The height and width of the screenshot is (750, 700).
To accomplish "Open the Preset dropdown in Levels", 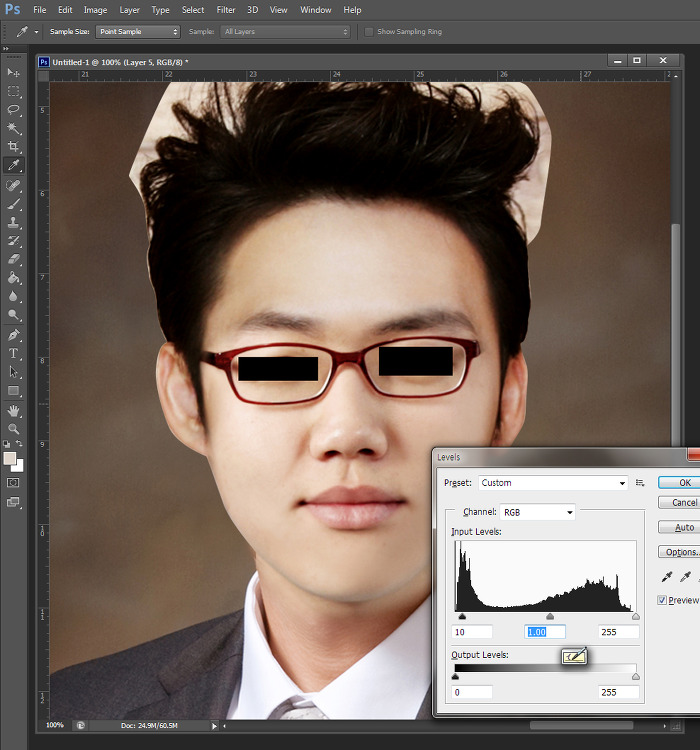I will coord(552,483).
